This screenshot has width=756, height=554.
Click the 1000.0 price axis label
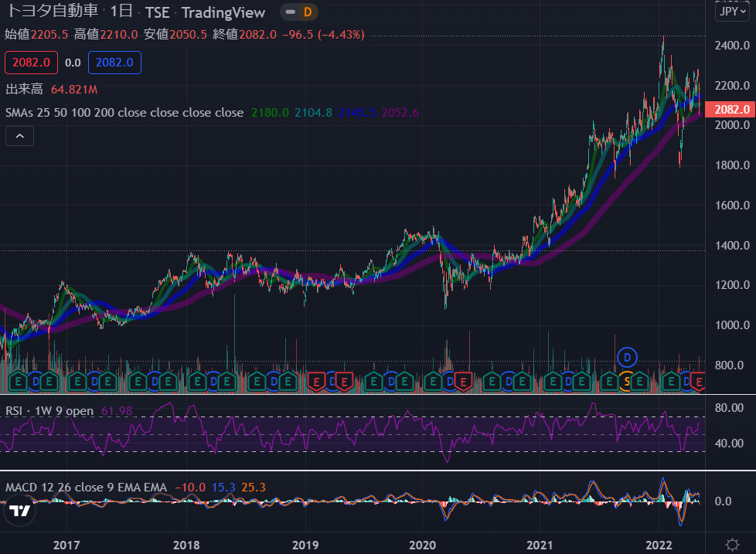click(x=732, y=325)
